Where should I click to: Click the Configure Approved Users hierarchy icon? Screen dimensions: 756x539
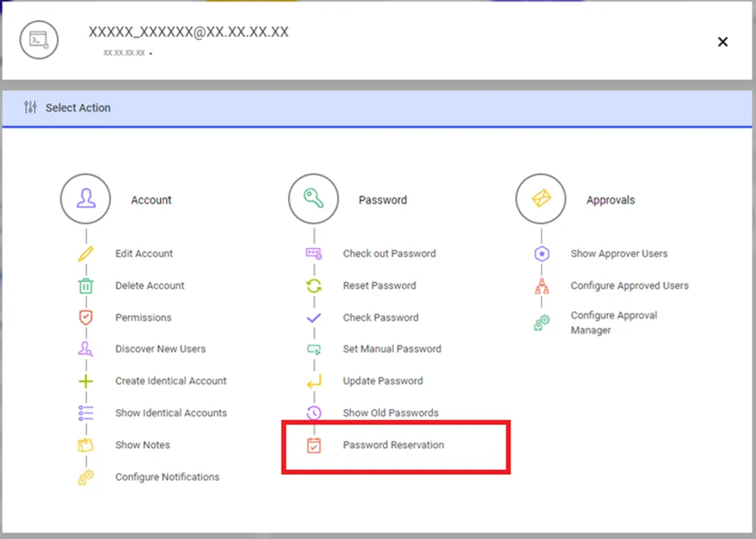tap(542, 286)
